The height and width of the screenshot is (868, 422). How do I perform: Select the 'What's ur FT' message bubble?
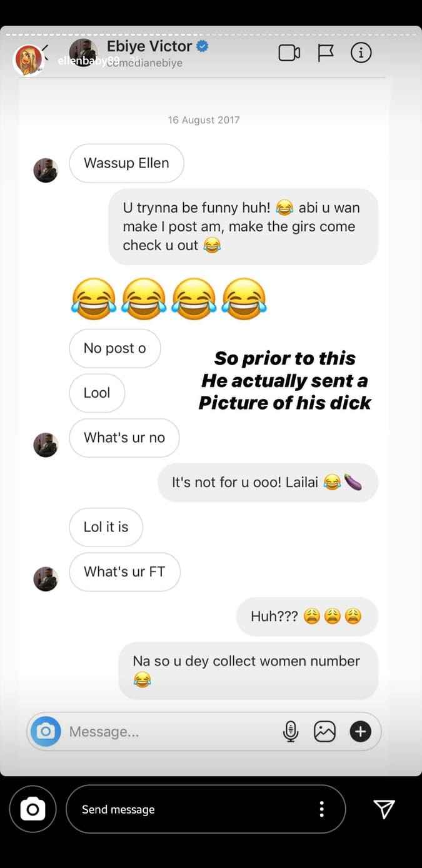tap(124, 572)
